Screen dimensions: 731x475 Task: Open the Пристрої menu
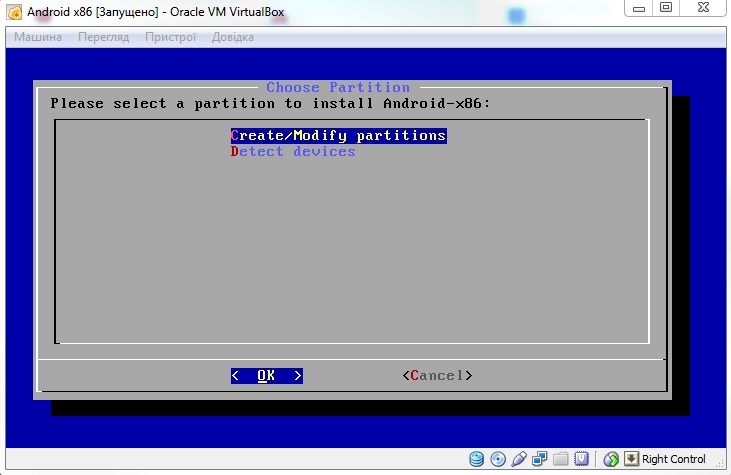click(171, 37)
